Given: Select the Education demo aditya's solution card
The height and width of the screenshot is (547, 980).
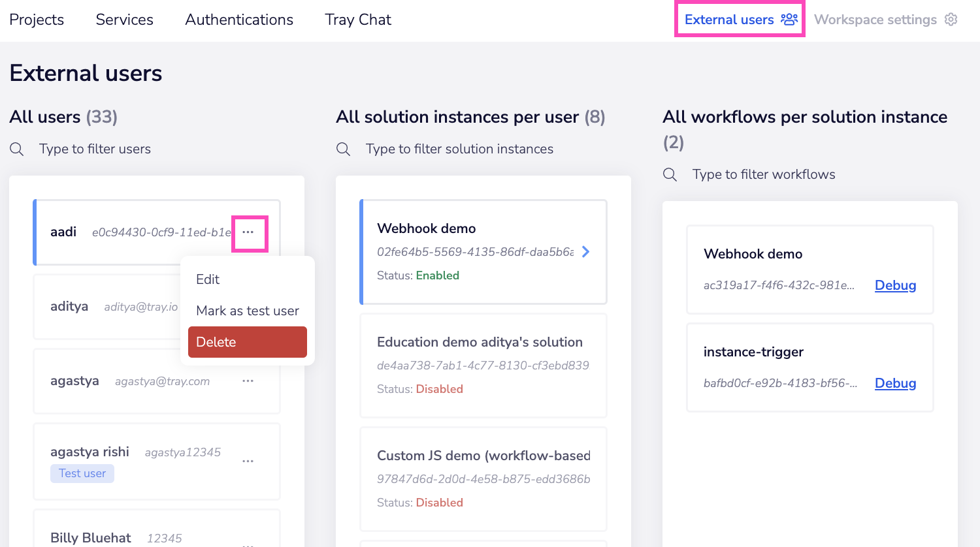Looking at the screenshot, I should point(483,365).
